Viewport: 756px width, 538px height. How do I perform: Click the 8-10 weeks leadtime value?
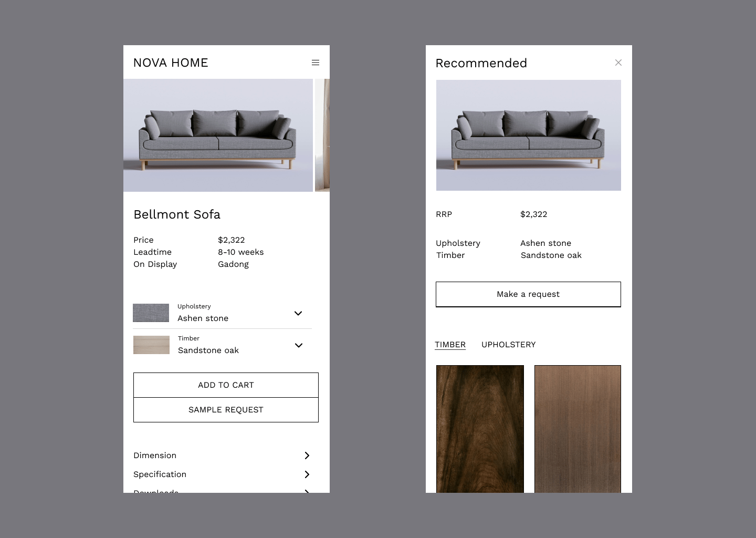click(x=241, y=252)
